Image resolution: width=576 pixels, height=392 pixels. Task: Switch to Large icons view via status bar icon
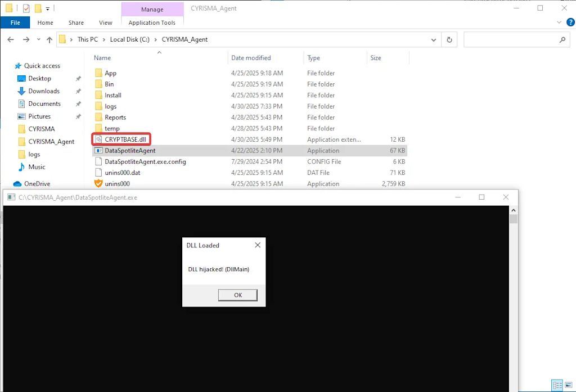coord(569,385)
